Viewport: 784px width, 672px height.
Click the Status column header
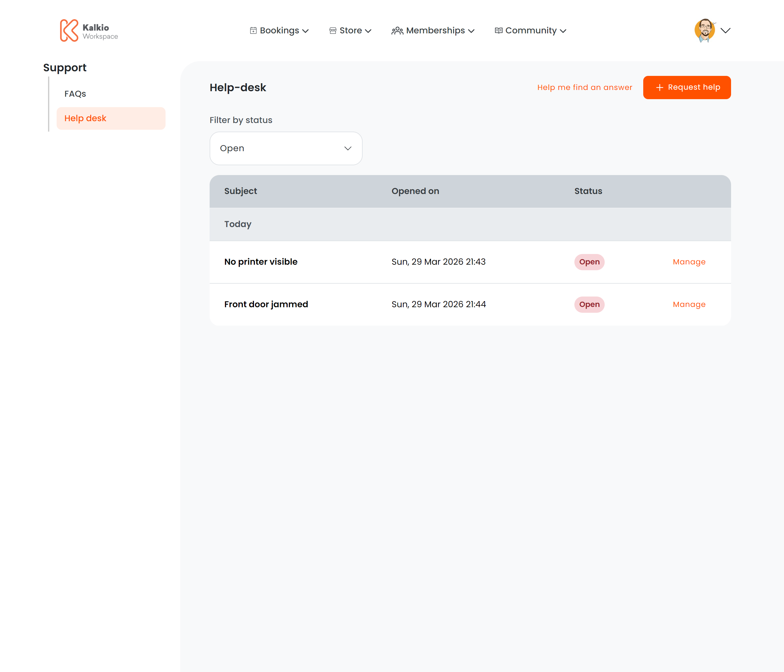(588, 191)
